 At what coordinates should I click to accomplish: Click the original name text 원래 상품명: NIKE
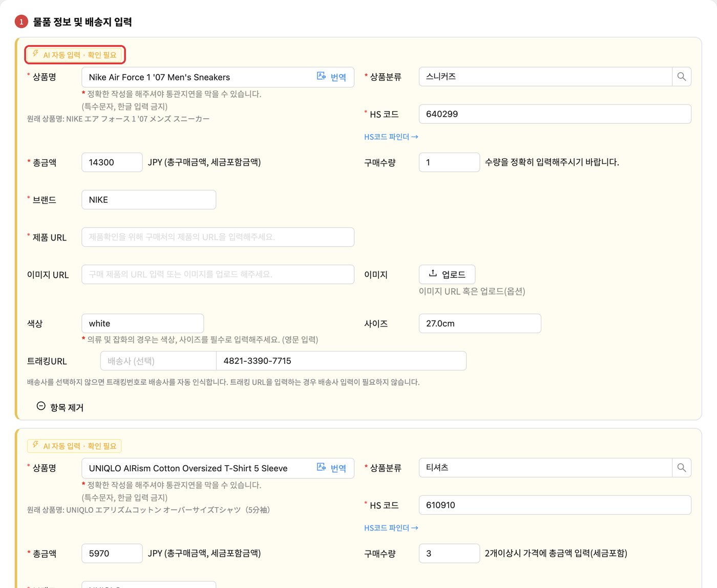pyautogui.click(x=118, y=119)
